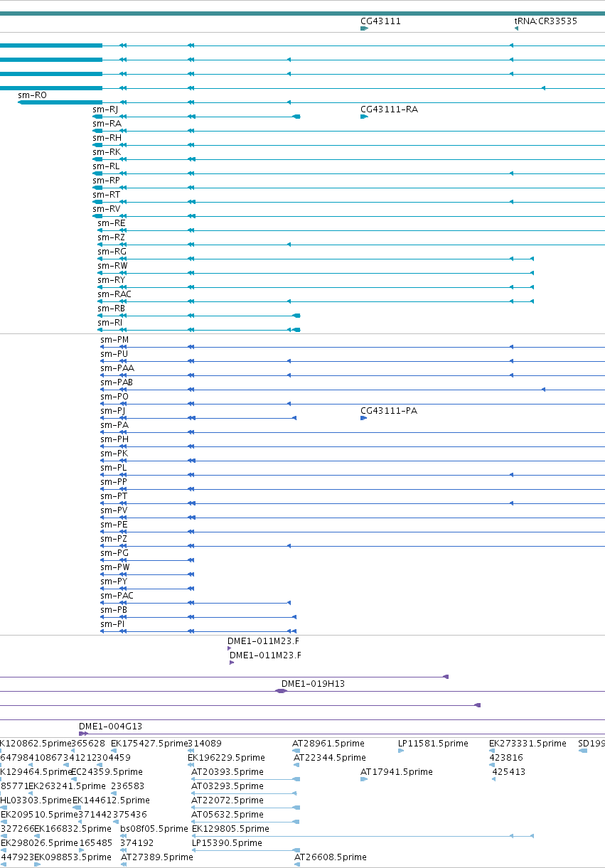Select the sm-PA CDS label
Screen dimensions: 605x868
pos(114,425)
